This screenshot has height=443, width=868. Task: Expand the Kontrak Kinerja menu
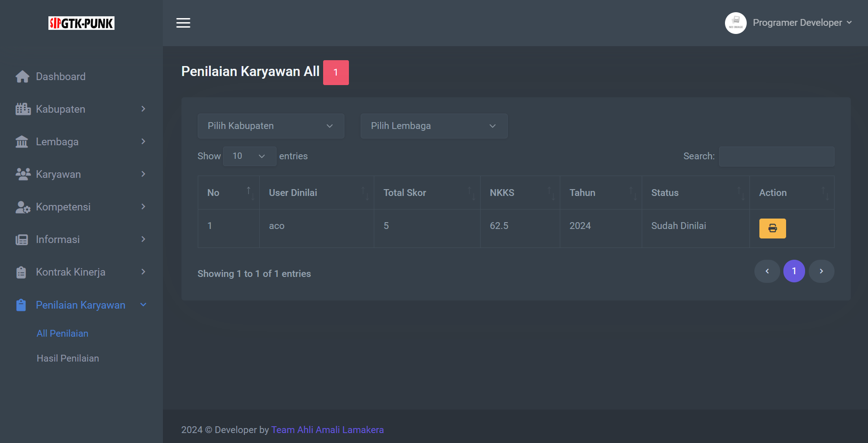pyautogui.click(x=81, y=272)
